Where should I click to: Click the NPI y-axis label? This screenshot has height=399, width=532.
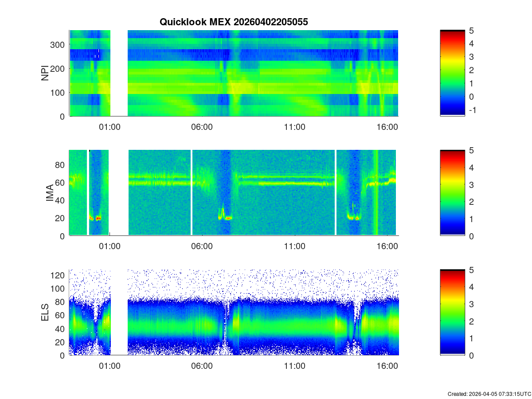click(x=45, y=73)
